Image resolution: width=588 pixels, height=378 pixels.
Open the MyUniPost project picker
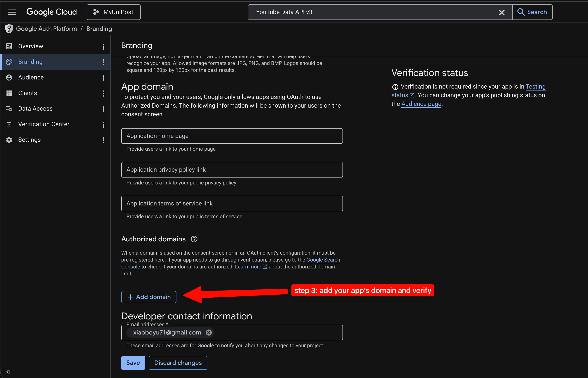(x=114, y=12)
